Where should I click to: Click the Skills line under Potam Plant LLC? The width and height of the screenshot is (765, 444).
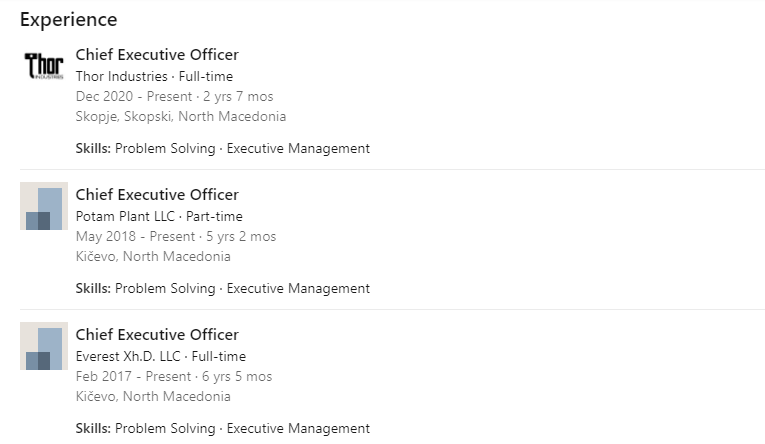coord(222,288)
